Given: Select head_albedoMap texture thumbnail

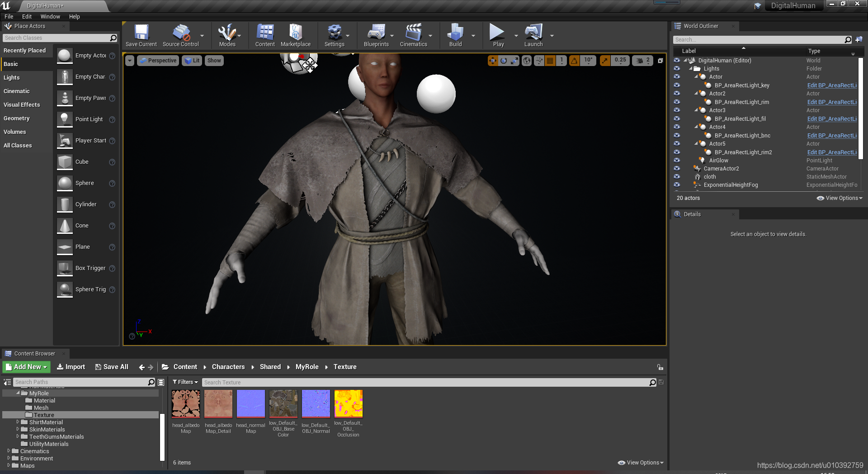Looking at the screenshot, I should (186, 404).
